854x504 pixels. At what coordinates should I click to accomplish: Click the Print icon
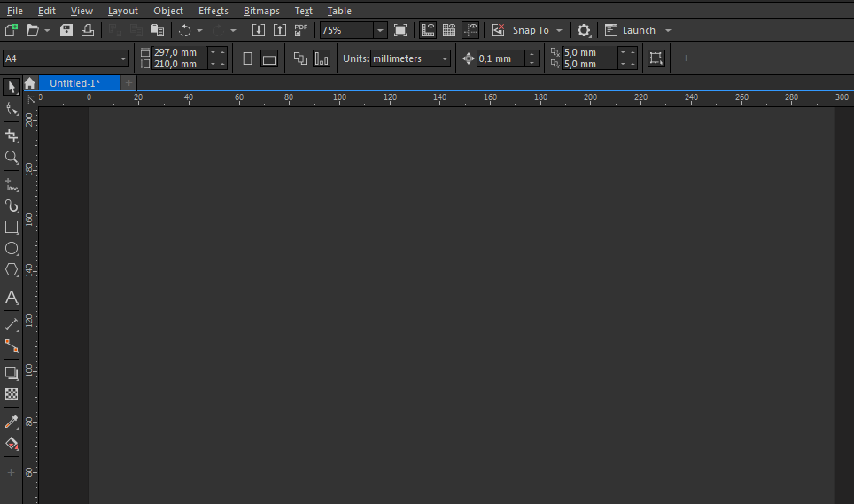[x=88, y=30]
